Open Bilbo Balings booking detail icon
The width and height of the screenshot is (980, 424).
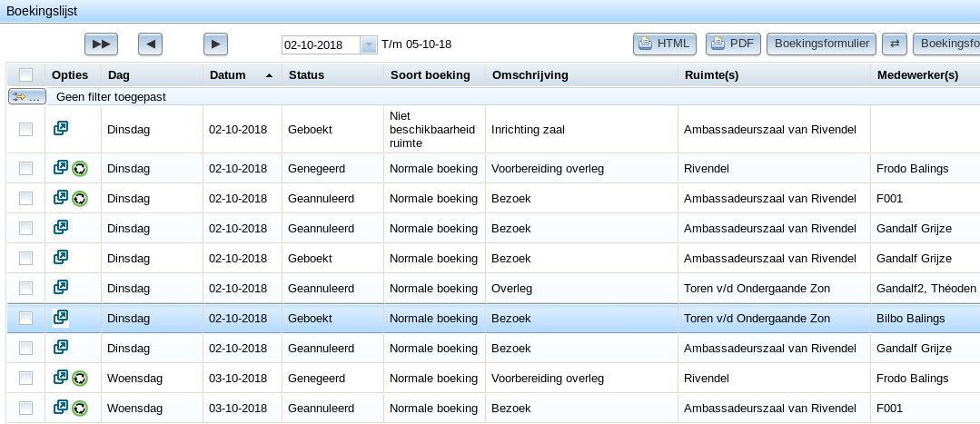click(x=61, y=317)
